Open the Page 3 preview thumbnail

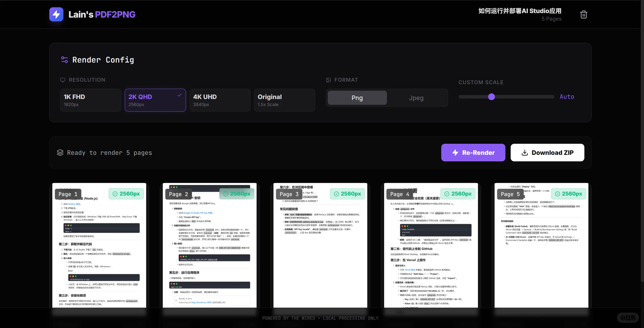coord(320,246)
